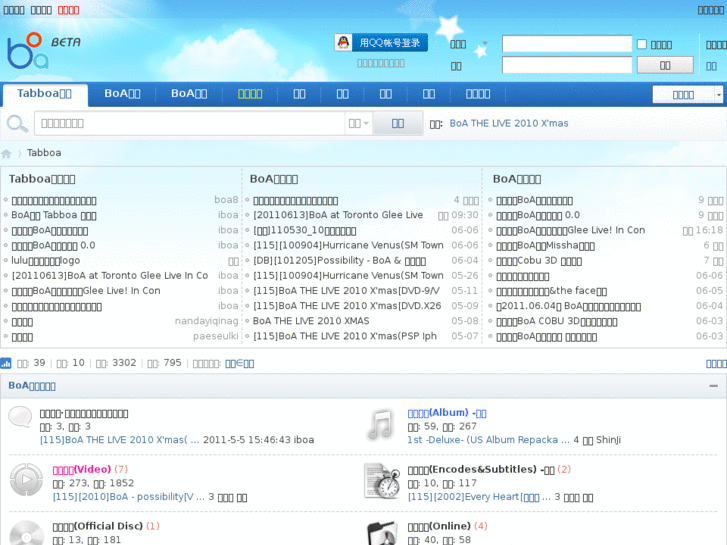The image size is (727, 545).
Task: Open the search type dropdown in search bar
Action: coord(358,123)
